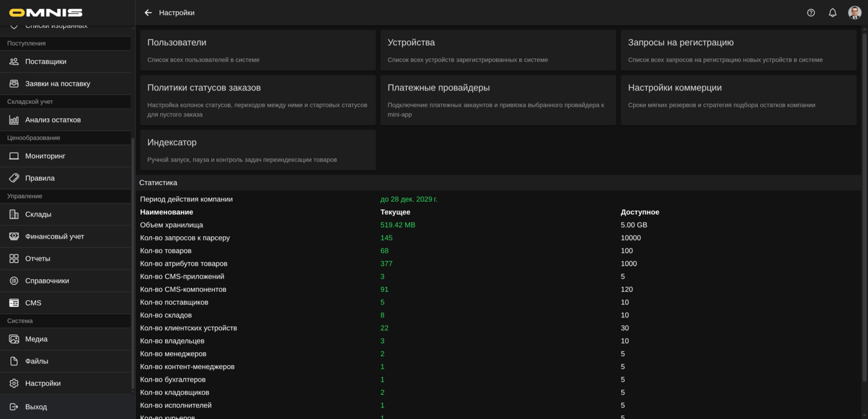This screenshot has width=868, height=419.
Task: Click the Настройки gear icon in sidebar
Action: click(14, 383)
